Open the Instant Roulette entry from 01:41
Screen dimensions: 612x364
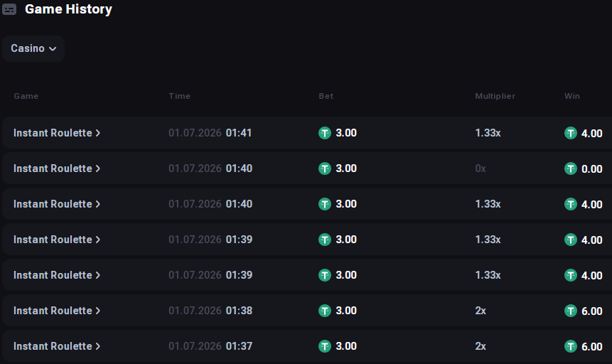point(57,133)
